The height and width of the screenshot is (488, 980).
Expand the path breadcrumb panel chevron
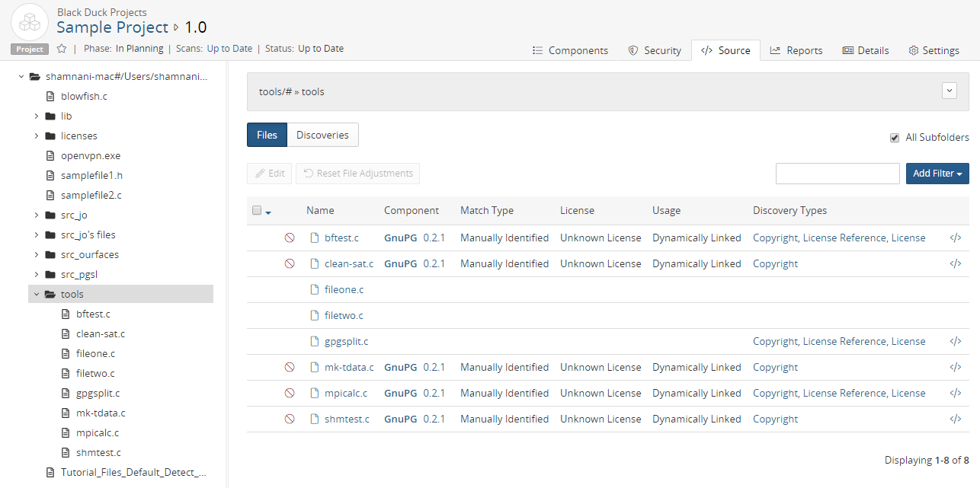[x=949, y=91]
